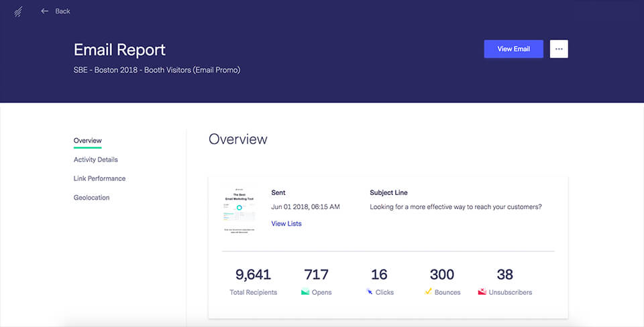Image resolution: width=644 pixels, height=327 pixels.
Task: Click the Clicks cursor icon
Action: click(369, 292)
